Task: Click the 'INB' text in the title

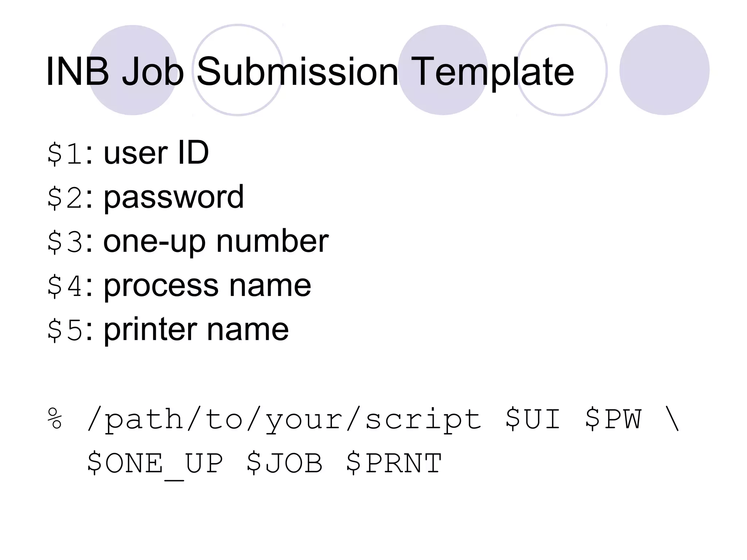Action: (77, 71)
